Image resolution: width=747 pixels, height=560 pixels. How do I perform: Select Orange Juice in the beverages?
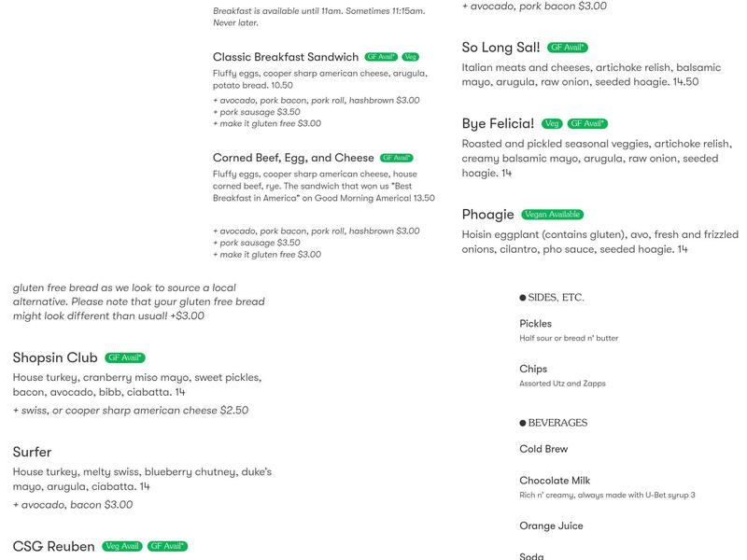551,525
